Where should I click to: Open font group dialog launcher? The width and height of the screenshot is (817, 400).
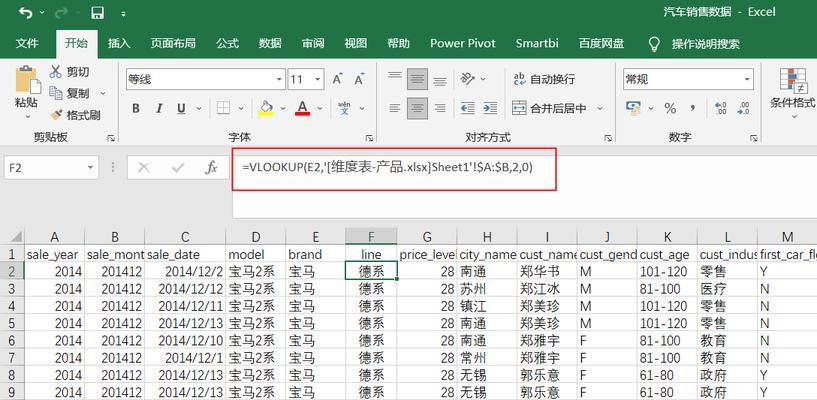[x=369, y=138]
